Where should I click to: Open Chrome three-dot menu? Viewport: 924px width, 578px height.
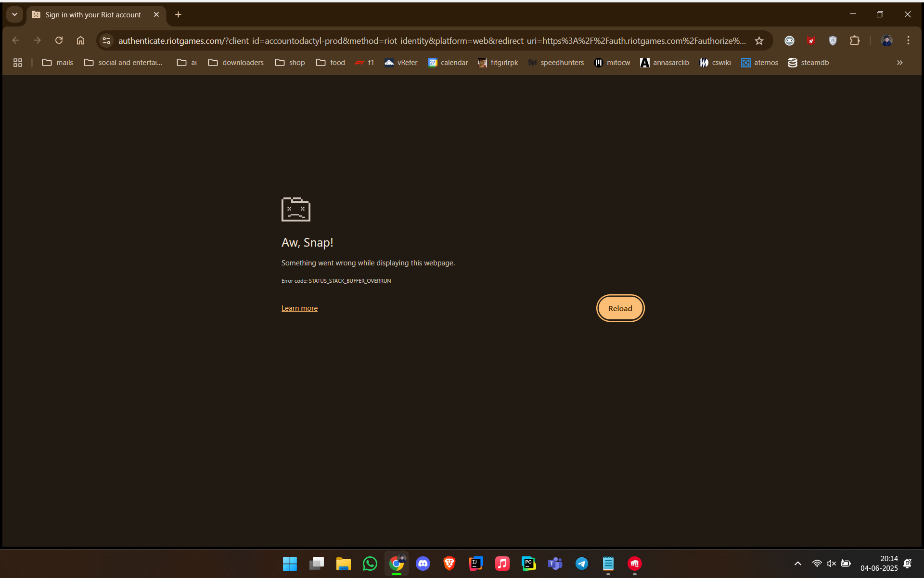(x=908, y=41)
